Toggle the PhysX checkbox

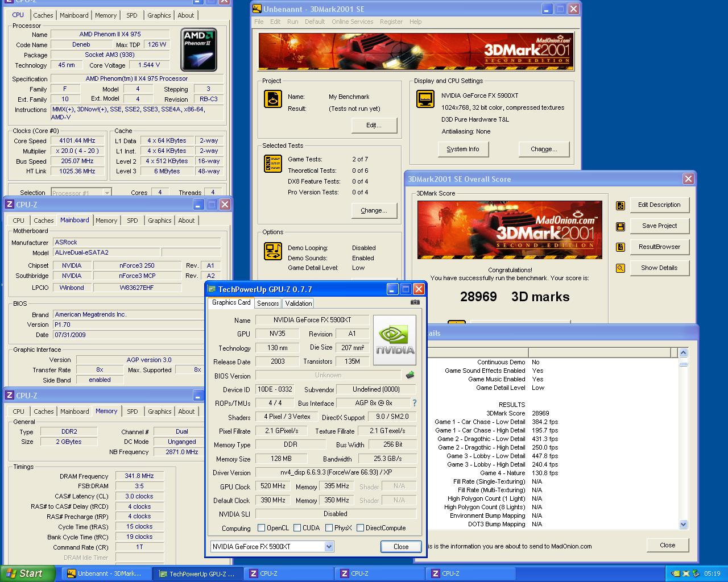pos(329,528)
